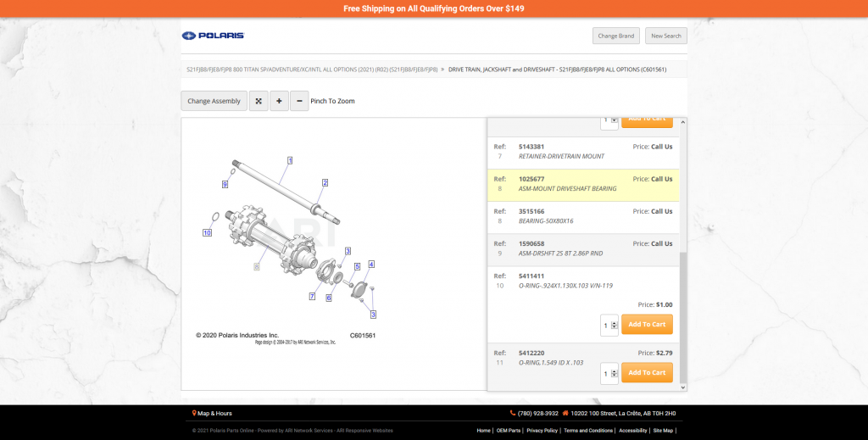Add O-ring 5411411 to cart
Screen dimensions: 868x440
[x=647, y=325]
